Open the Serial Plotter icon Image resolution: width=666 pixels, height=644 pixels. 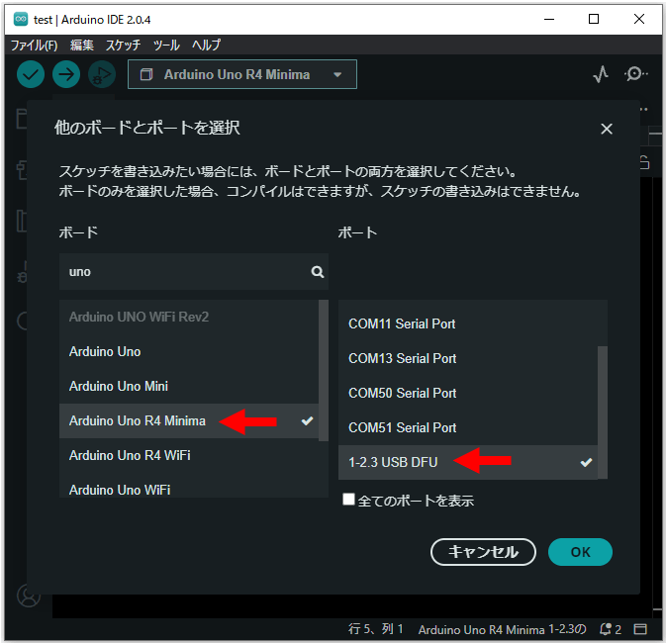coord(601,74)
